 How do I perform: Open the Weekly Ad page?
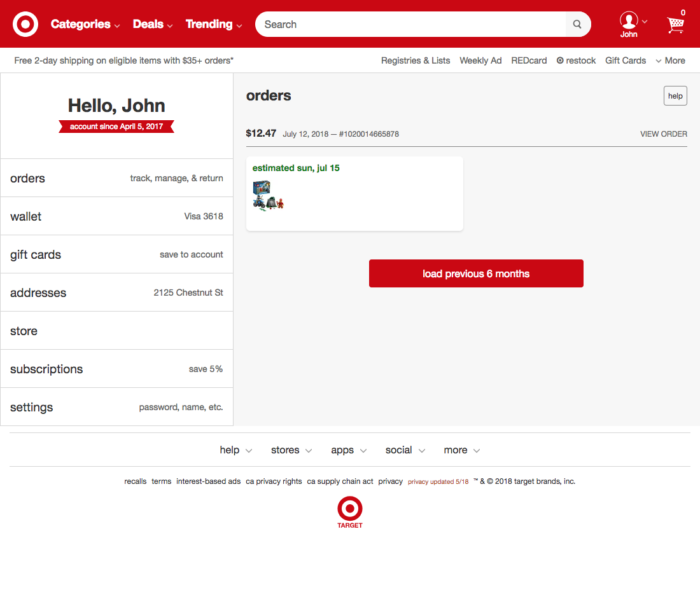480,60
